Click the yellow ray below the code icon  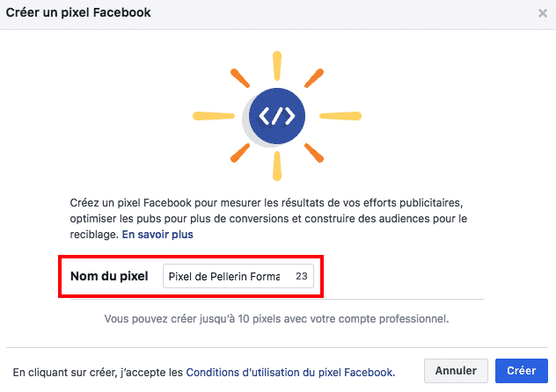click(x=277, y=166)
